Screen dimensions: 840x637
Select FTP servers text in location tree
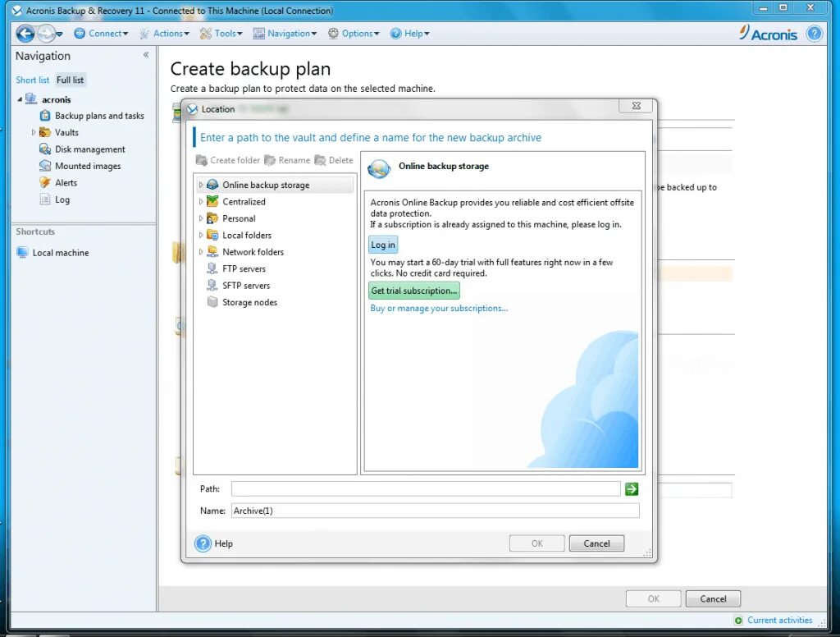pyautogui.click(x=244, y=268)
